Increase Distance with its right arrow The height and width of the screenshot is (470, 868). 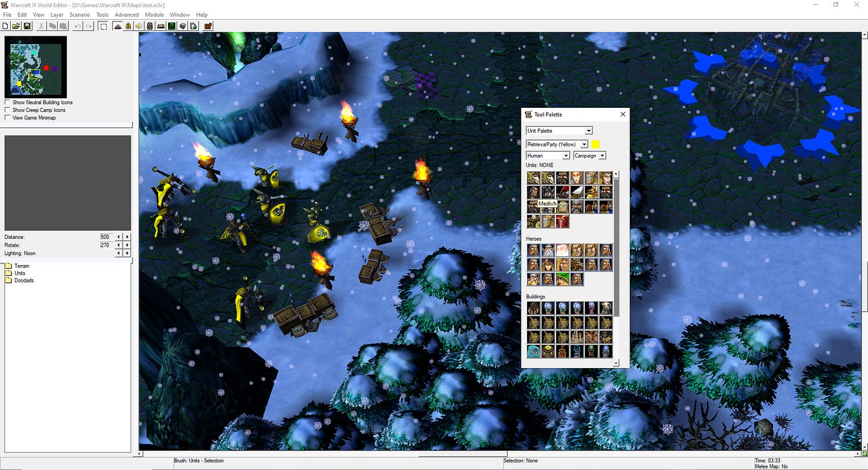[127, 237]
